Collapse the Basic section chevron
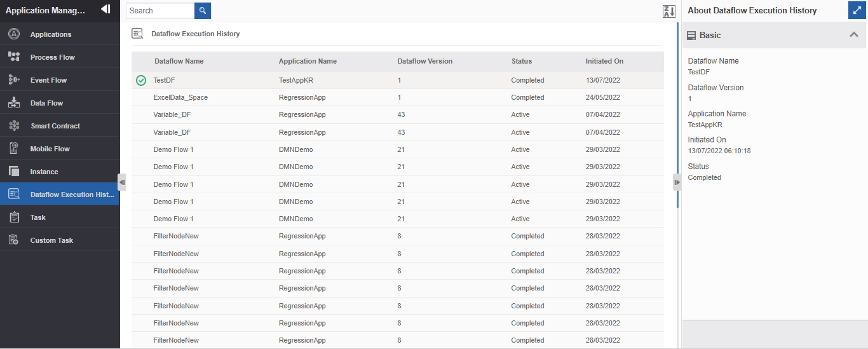The width and height of the screenshot is (868, 349). (854, 35)
